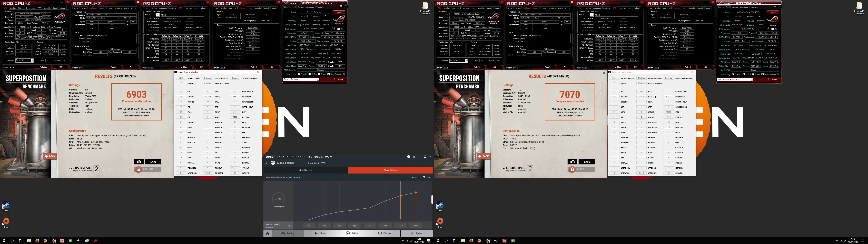Click Radeon Settings home icon
This screenshot has height=244, width=868.
tap(268, 233)
